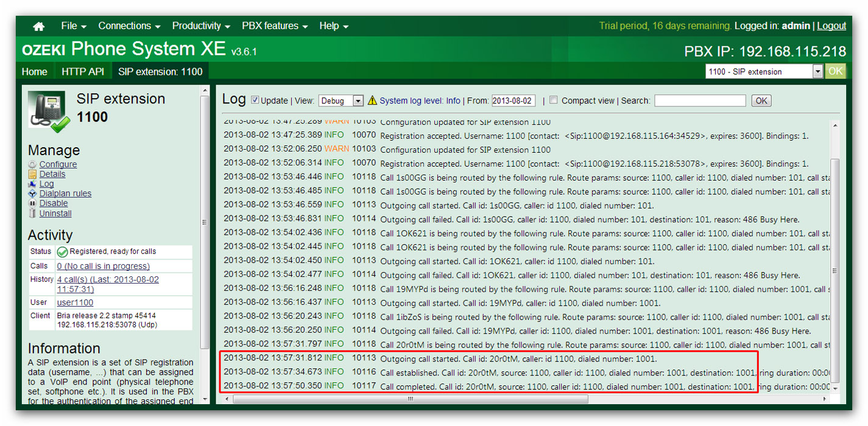Focus the log Search input field
The image size is (868, 426).
(x=700, y=100)
